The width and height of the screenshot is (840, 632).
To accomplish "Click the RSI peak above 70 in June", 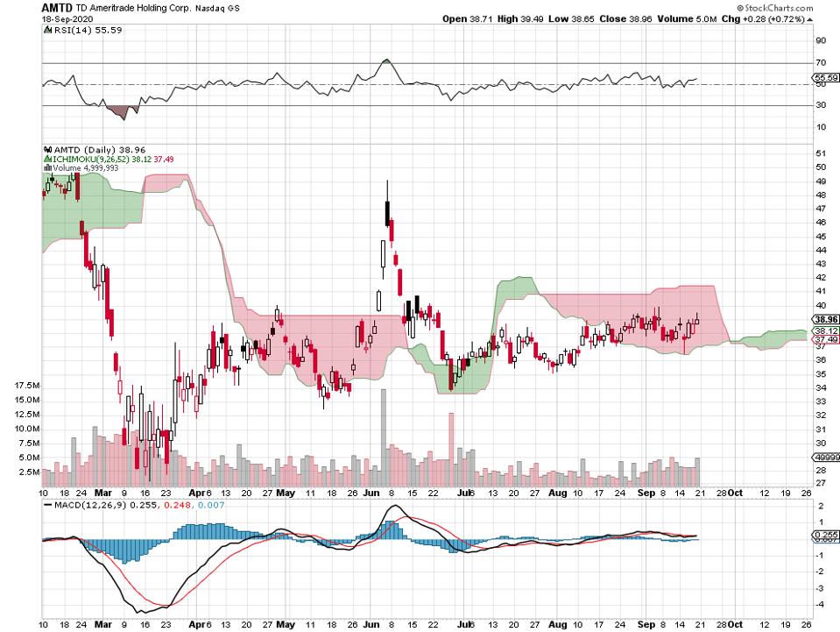I will tap(387, 60).
